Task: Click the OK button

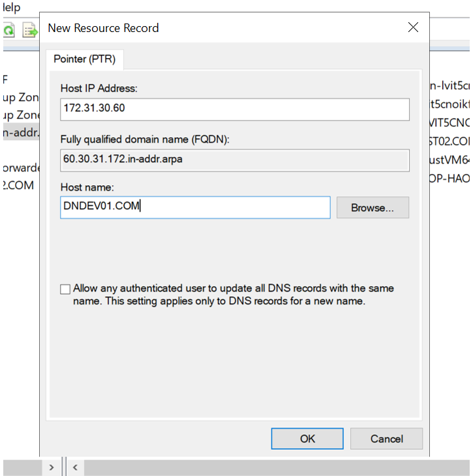Action: pos(307,439)
